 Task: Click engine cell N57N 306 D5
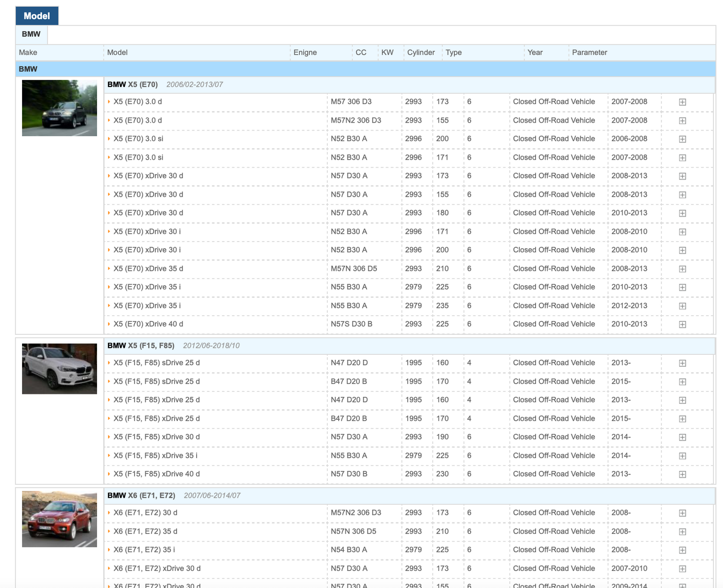pyautogui.click(x=353, y=531)
